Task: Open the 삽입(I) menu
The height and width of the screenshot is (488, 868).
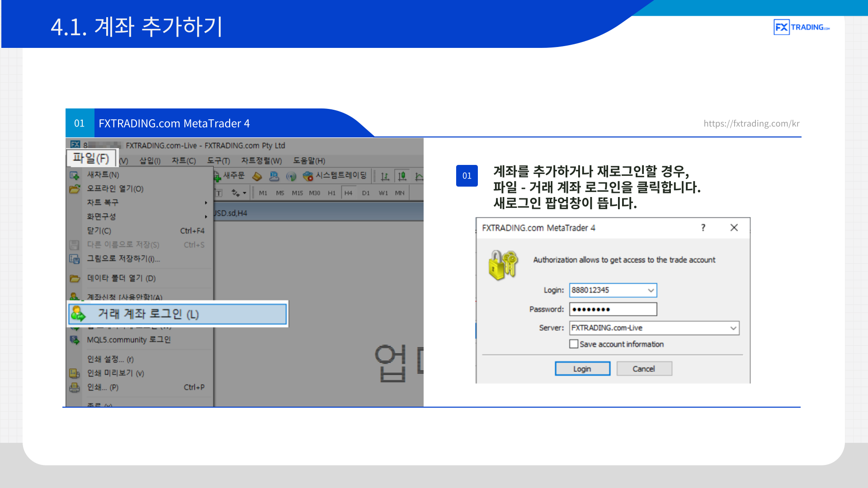Action: click(x=150, y=161)
